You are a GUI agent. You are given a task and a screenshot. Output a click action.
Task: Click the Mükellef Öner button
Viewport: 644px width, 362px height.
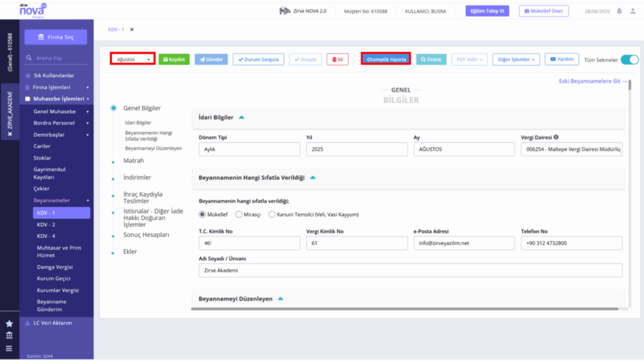click(x=544, y=11)
